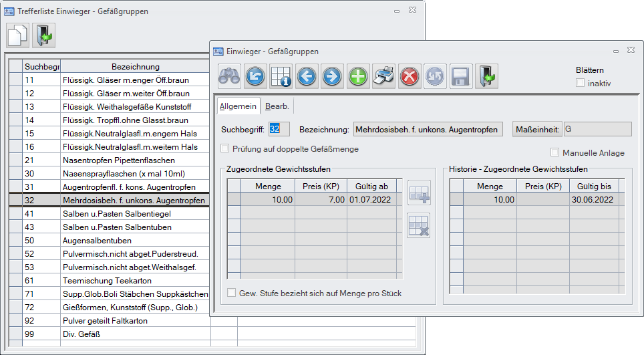This screenshot has height=355, width=644.
Task: Toggle the inaktiv checkbox
Action: (581, 84)
